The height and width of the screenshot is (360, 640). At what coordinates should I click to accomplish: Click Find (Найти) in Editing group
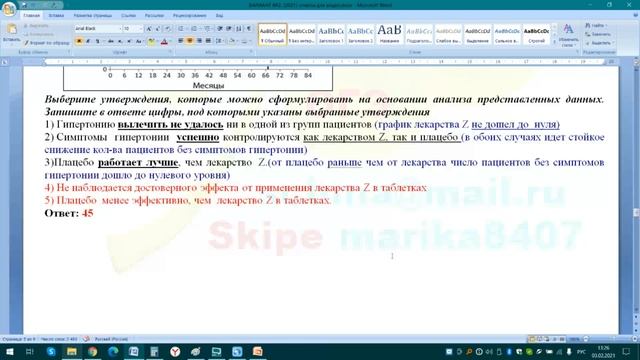tap(597, 26)
